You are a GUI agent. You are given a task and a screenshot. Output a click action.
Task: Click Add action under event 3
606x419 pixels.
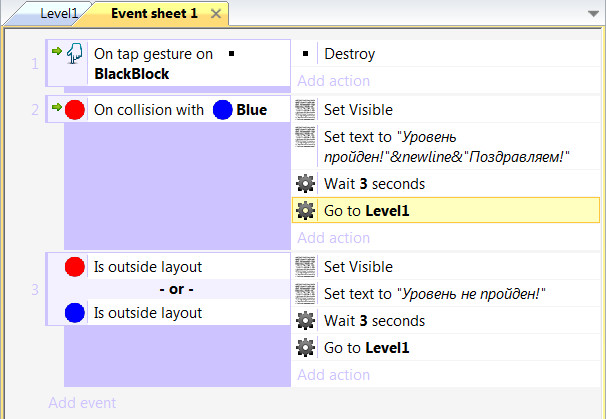(333, 375)
